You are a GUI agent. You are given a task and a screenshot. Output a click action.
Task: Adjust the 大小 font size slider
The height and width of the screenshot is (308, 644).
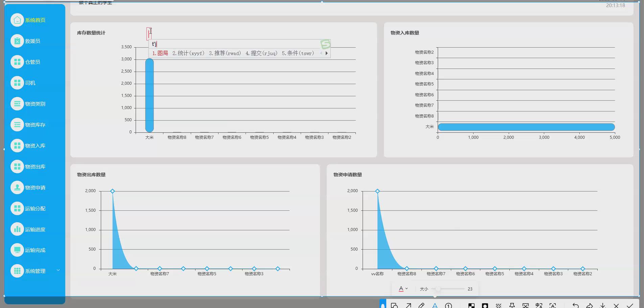pyautogui.click(x=447, y=289)
